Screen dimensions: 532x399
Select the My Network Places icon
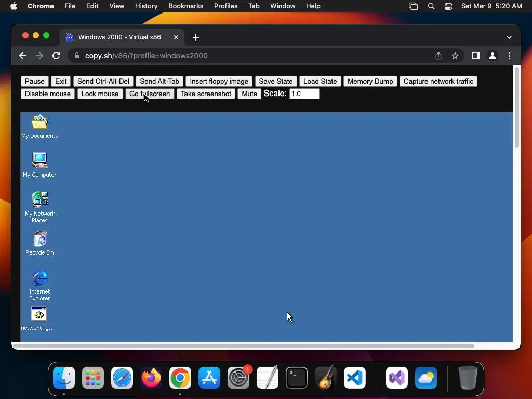pos(39,207)
